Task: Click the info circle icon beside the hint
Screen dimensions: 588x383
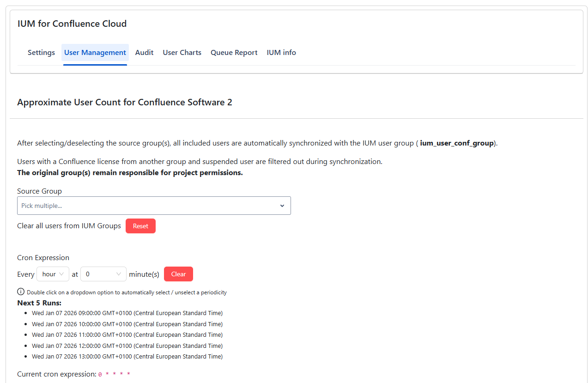Action: point(21,292)
